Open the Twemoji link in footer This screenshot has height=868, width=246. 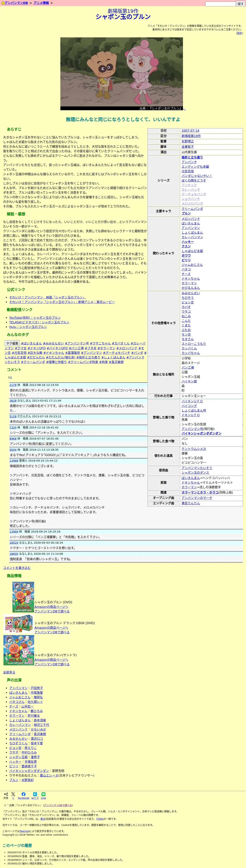click(x=24, y=831)
